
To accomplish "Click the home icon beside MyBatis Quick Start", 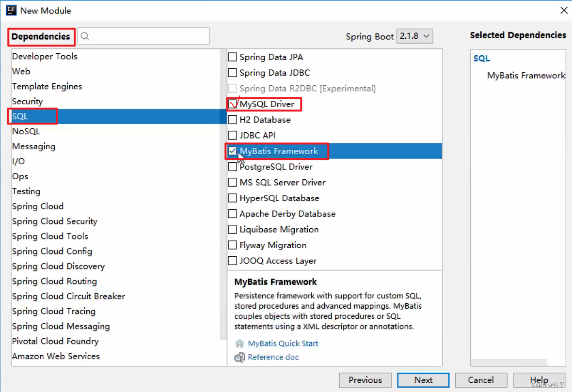I will click(x=239, y=343).
